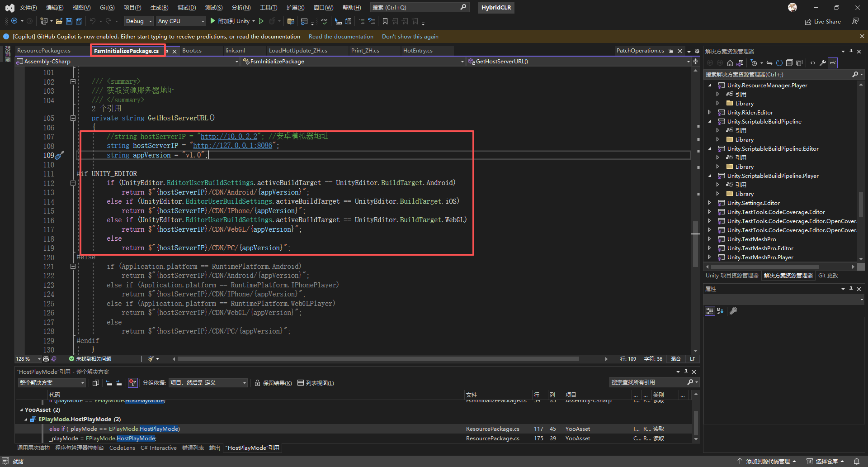Open properties wrench in Solution Explorer
The image size is (868, 467).
(x=823, y=63)
